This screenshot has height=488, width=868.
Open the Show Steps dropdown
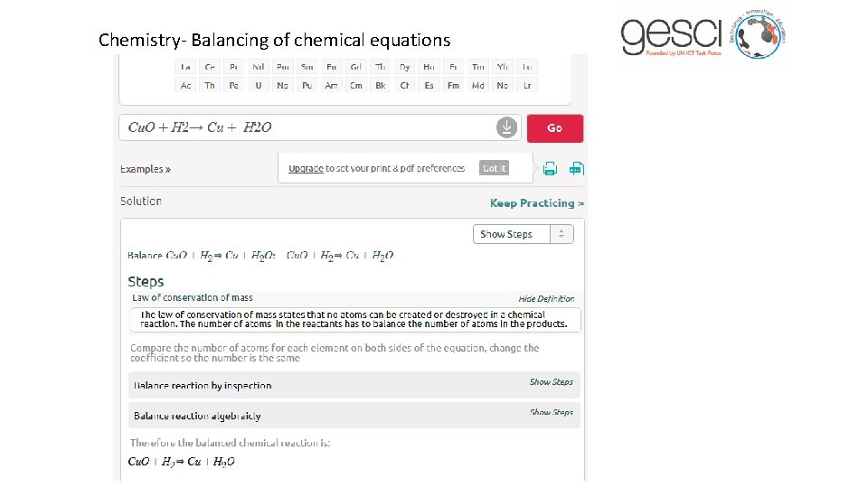click(x=524, y=234)
